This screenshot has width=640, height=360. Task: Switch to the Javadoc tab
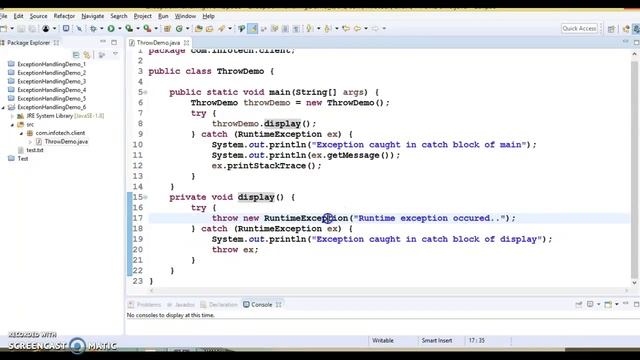(x=181, y=304)
